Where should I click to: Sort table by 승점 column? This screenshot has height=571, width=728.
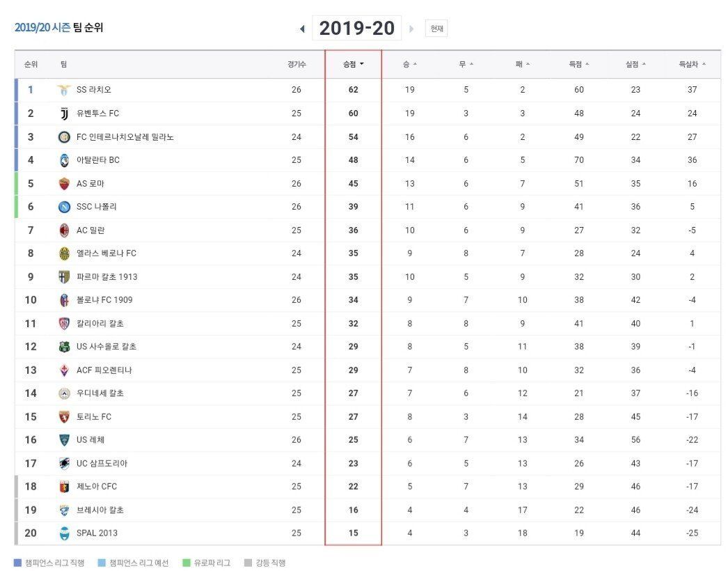[x=353, y=64]
